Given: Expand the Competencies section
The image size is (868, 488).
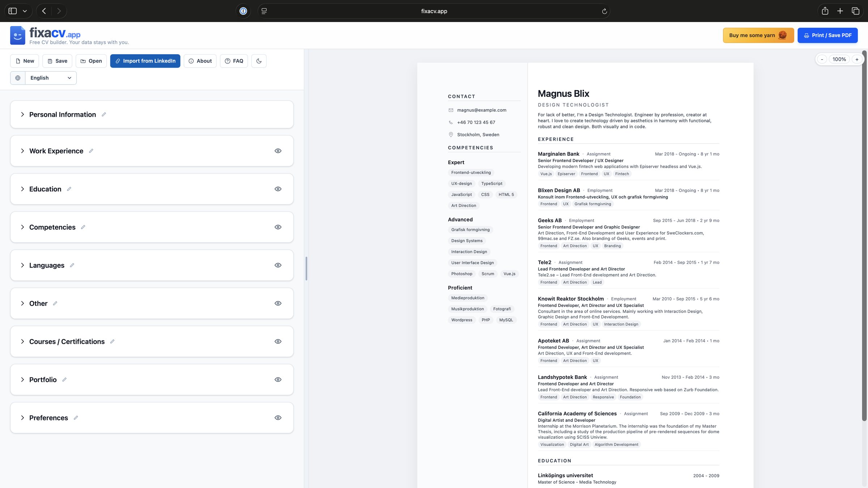Looking at the screenshot, I should tap(22, 227).
